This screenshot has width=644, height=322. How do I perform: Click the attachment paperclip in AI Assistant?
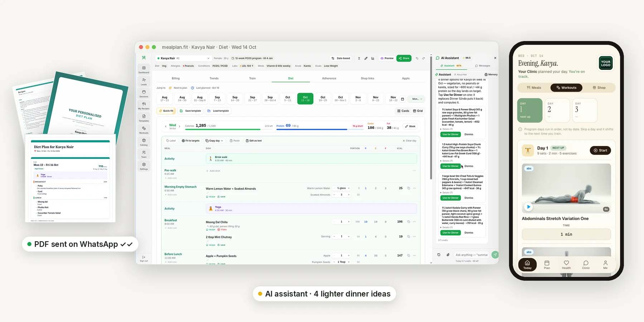[x=448, y=255]
